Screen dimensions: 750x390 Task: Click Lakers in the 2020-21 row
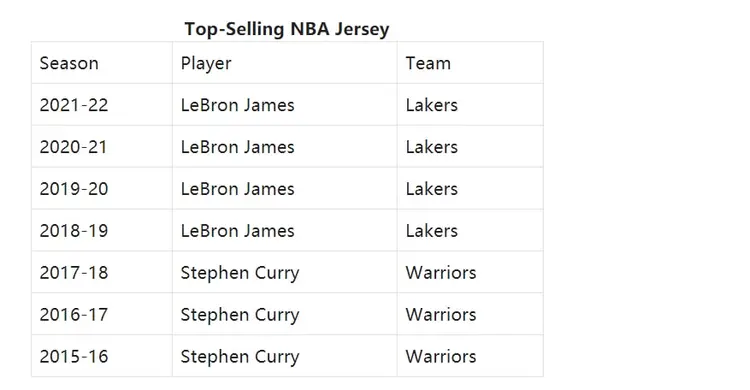[x=431, y=147]
